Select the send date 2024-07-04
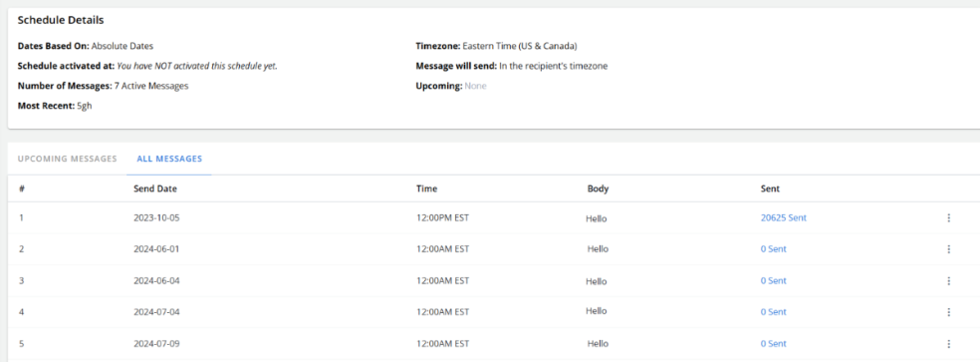Image resolution: width=980 pixels, height=362 pixels. (x=156, y=312)
